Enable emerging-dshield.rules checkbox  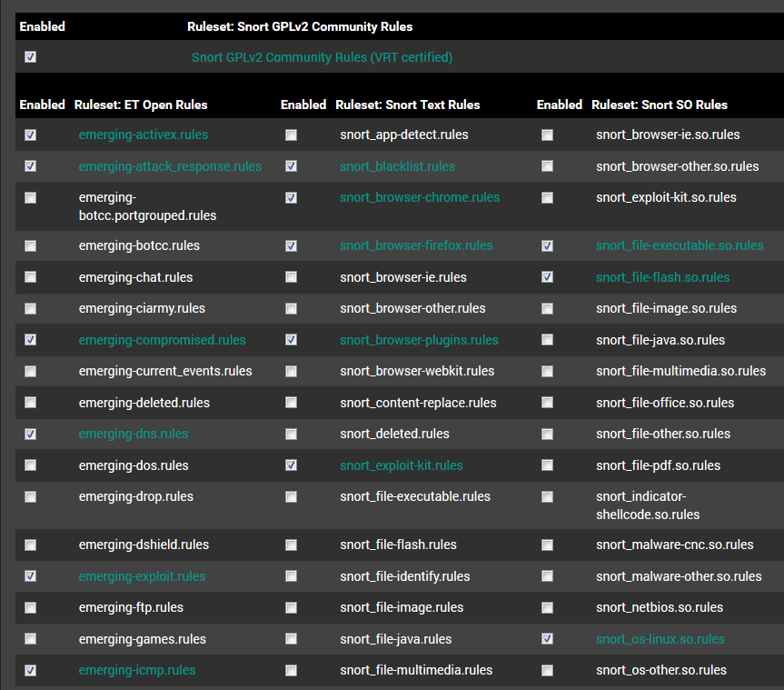point(31,545)
